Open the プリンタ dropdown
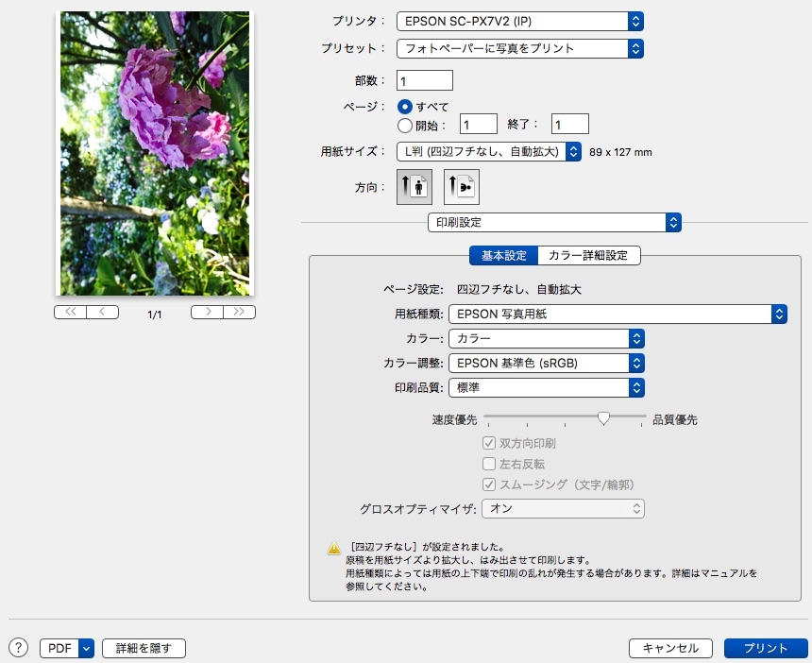Viewport: 812px width, 663px height. coord(520,21)
